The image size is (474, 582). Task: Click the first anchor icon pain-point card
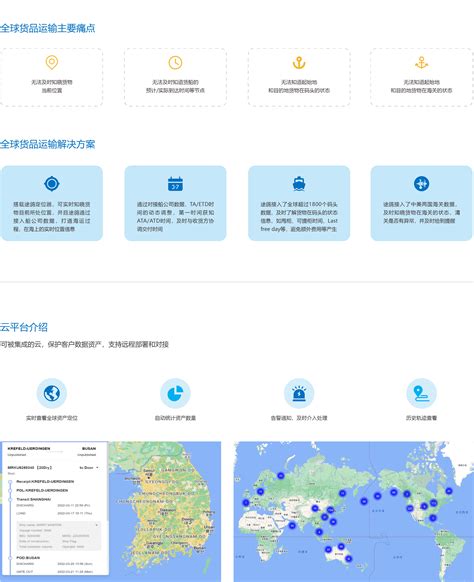click(299, 77)
